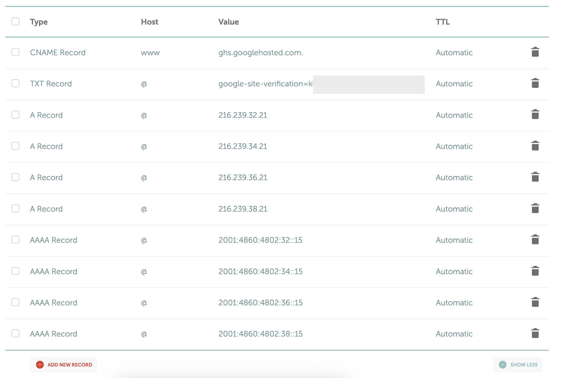Check the CNAME Record checkbox

[15, 52]
